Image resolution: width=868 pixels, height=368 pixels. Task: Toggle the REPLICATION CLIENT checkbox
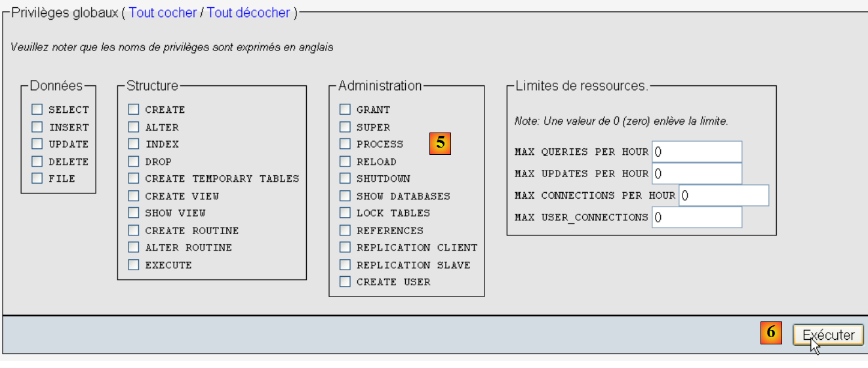click(345, 247)
